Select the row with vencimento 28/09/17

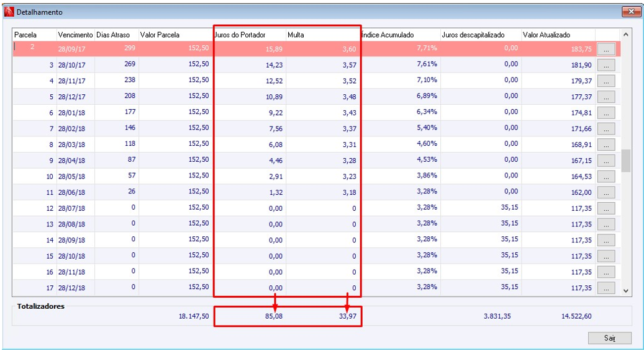pyautogui.click(x=316, y=48)
